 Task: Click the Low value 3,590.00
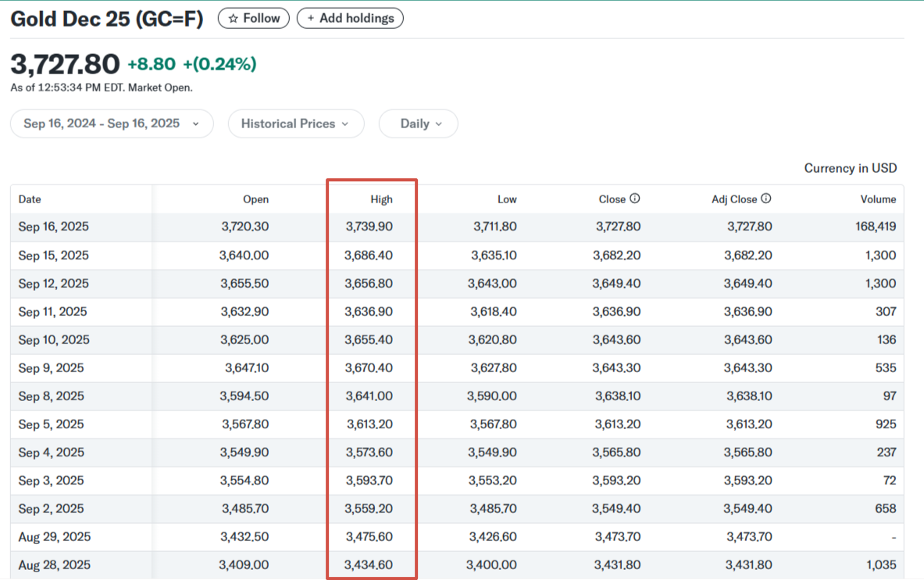tap(492, 396)
